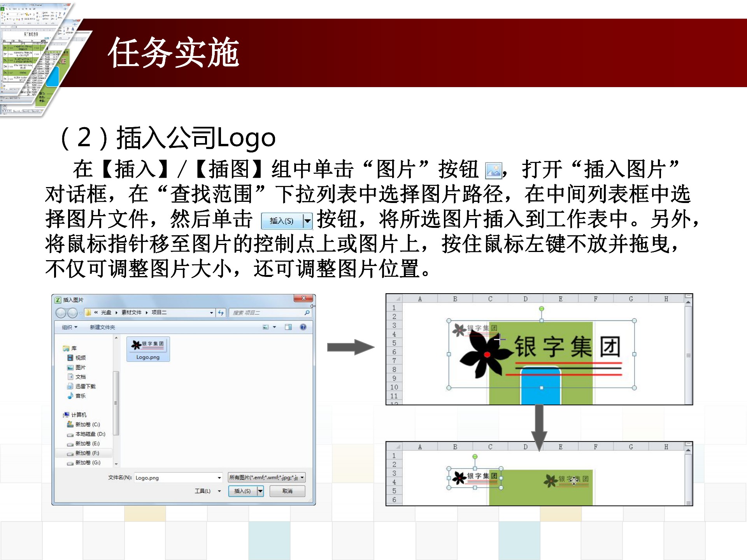Select drive 本地磁盘 (D:)
Screen dimensions: 747x560
click(90, 434)
